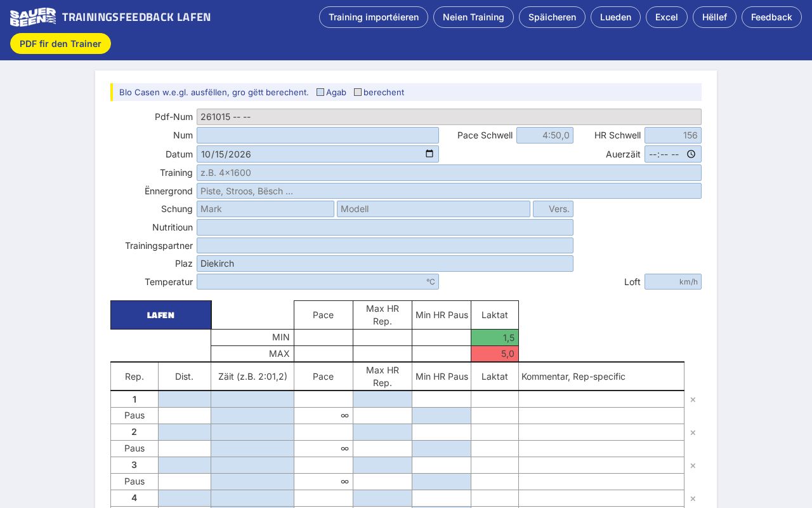Click the Loft wind speed field

coord(673,282)
